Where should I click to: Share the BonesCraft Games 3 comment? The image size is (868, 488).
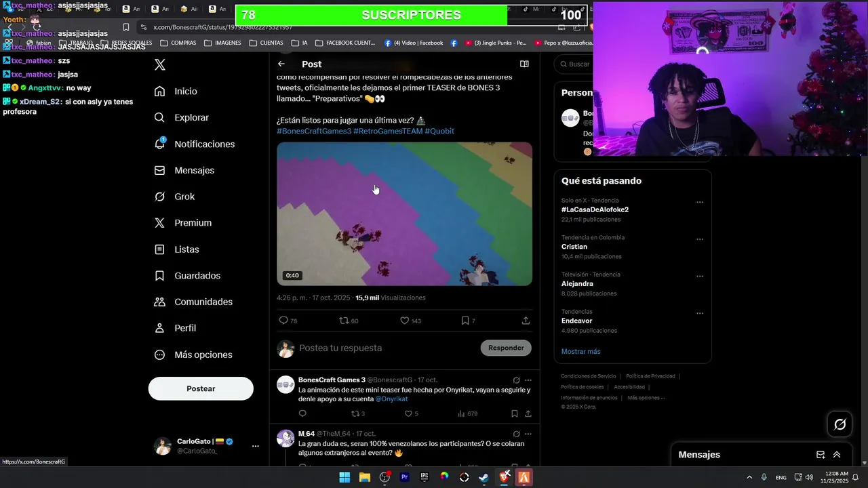point(528,413)
